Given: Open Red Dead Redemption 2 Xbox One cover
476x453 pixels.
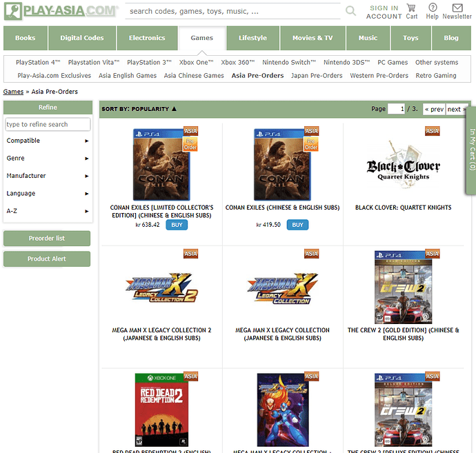Looking at the screenshot, I should [x=161, y=410].
